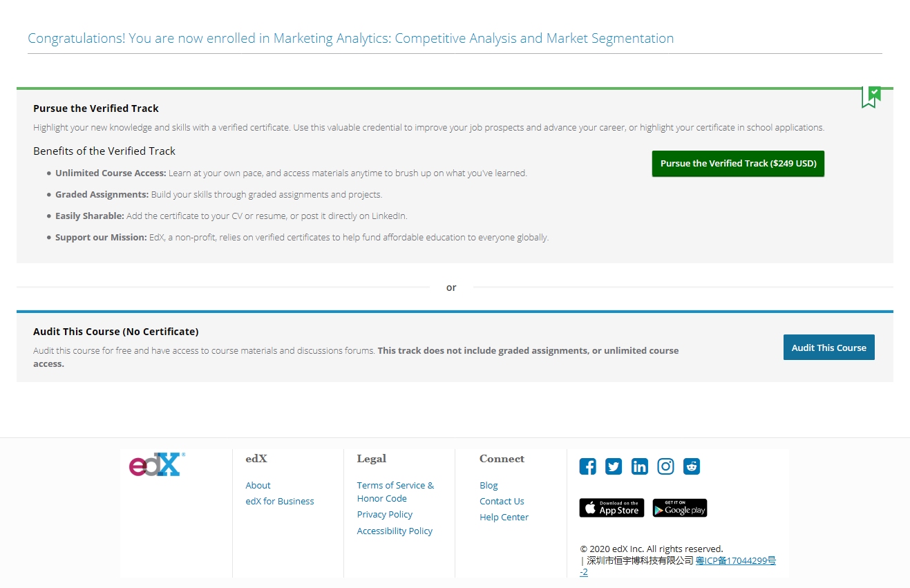This screenshot has width=910, height=588.
Task: Click the edX logo in footer
Action: [157, 464]
